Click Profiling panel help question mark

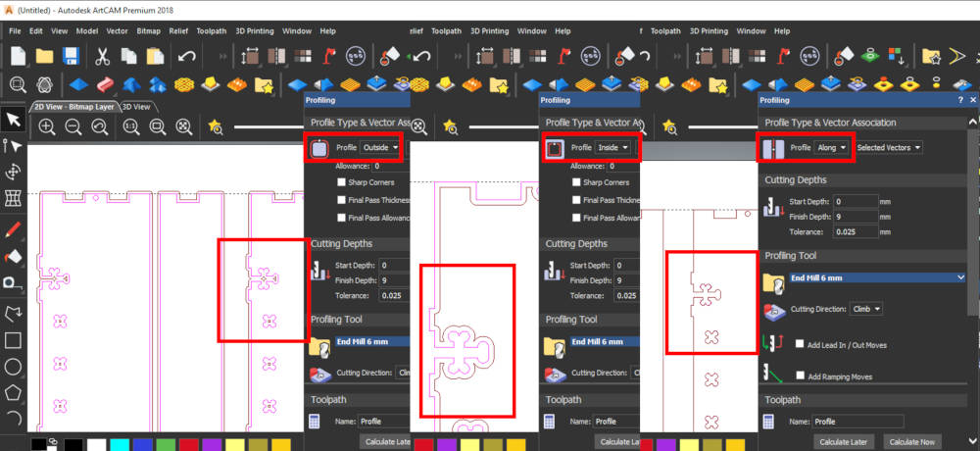pos(960,100)
